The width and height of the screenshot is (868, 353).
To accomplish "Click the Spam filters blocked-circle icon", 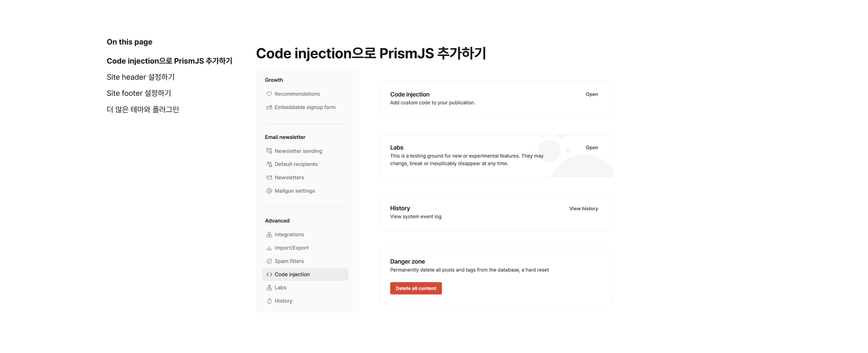I will [269, 261].
